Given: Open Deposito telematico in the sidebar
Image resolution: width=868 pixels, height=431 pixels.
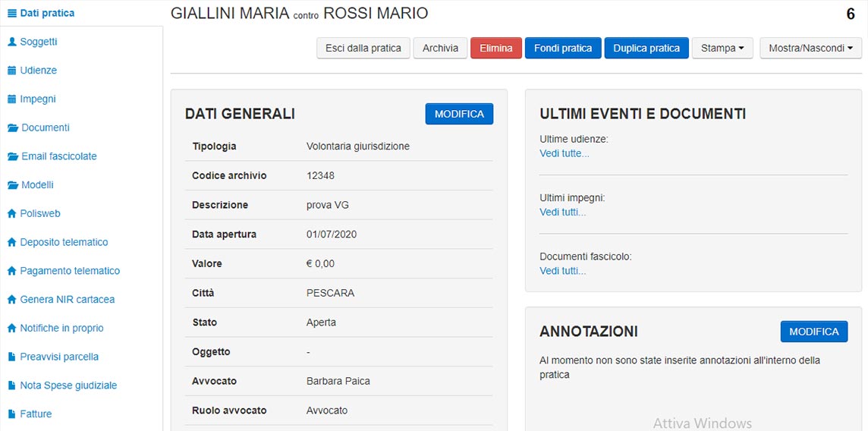Looking at the screenshot, I should coord(64,242).
